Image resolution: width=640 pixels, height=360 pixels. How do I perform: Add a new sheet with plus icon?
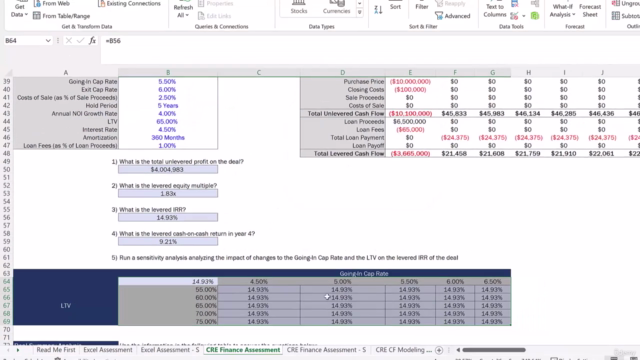pyautogui.click(x=439, y=350)
